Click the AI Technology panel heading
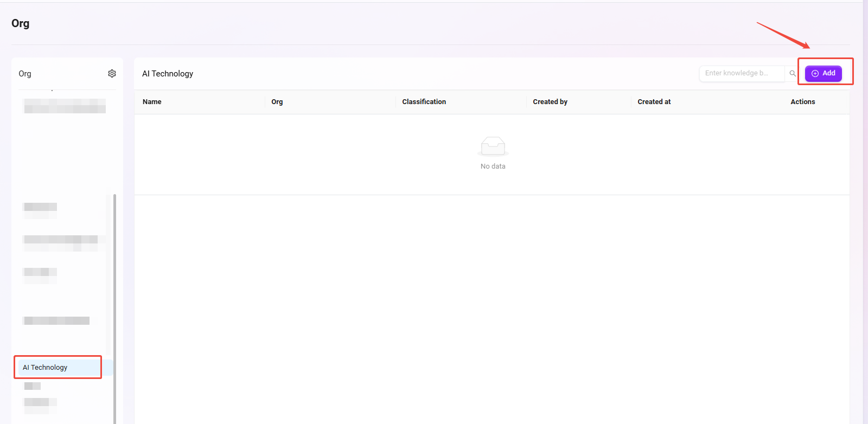Screen dimensions: 868x424 tap(168, 74)
